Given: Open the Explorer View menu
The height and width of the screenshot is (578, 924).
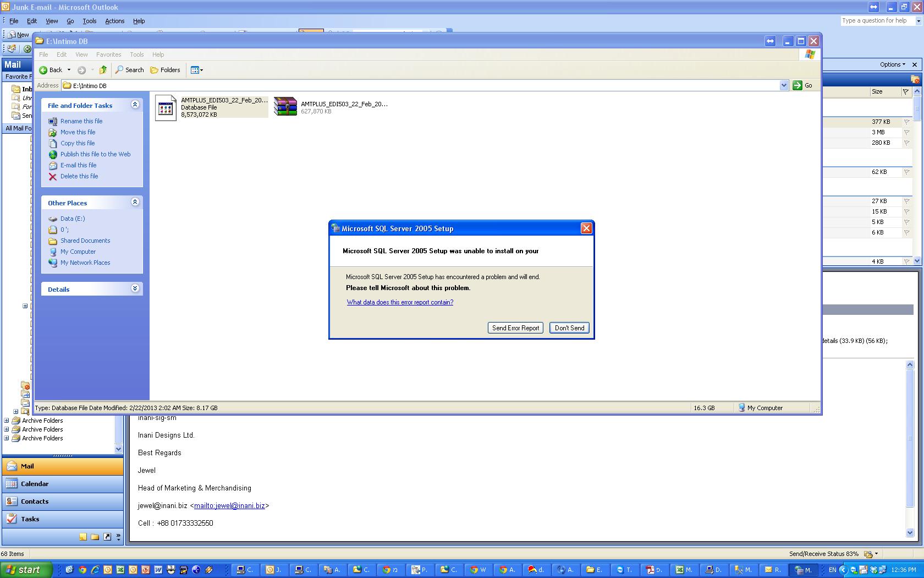Looking at the screenshot, I should [x=81, y=54].
